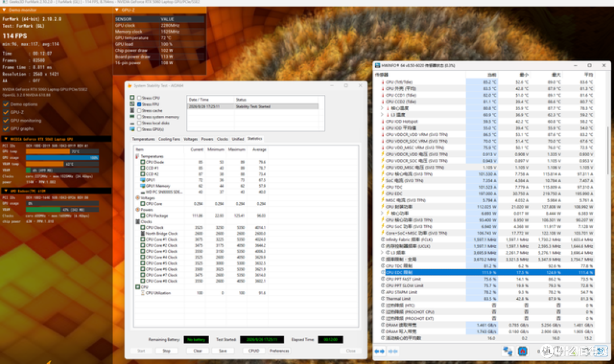The image size is (614, 364).
Task: Collapse the NVIDIA GeForce RTX GPU section
Action: coord(6,139)
